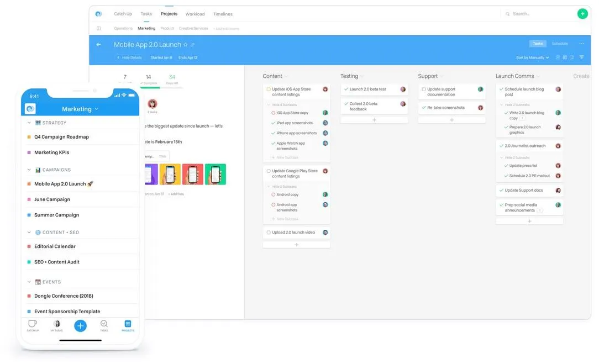Add a task with plus under Launch Comms column
This screenshot has height=364, width=599.
529,221
